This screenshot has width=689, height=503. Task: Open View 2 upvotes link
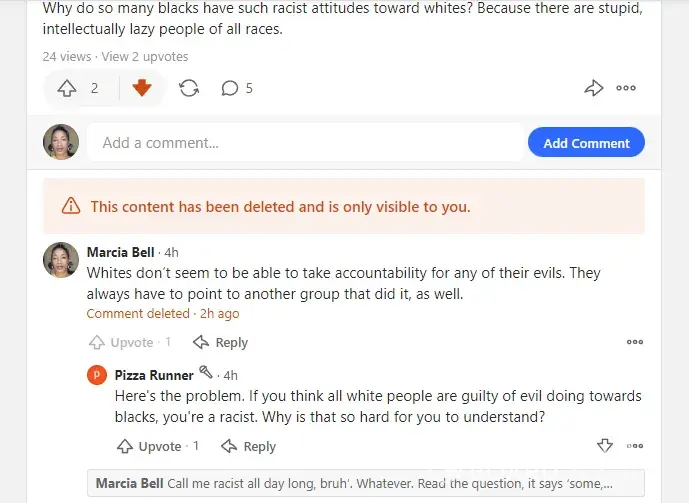(x=145, y=57)
